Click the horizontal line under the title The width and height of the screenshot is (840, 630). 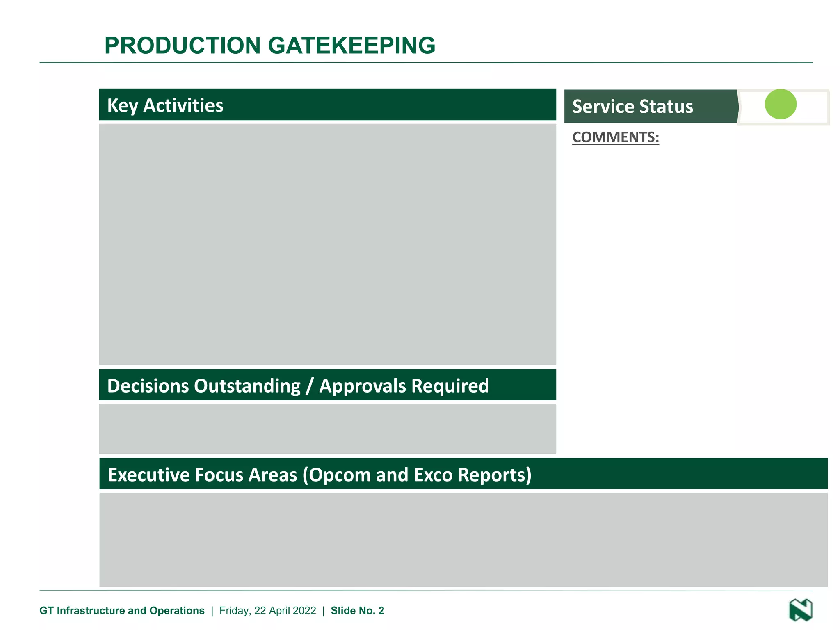click(426, 63)
